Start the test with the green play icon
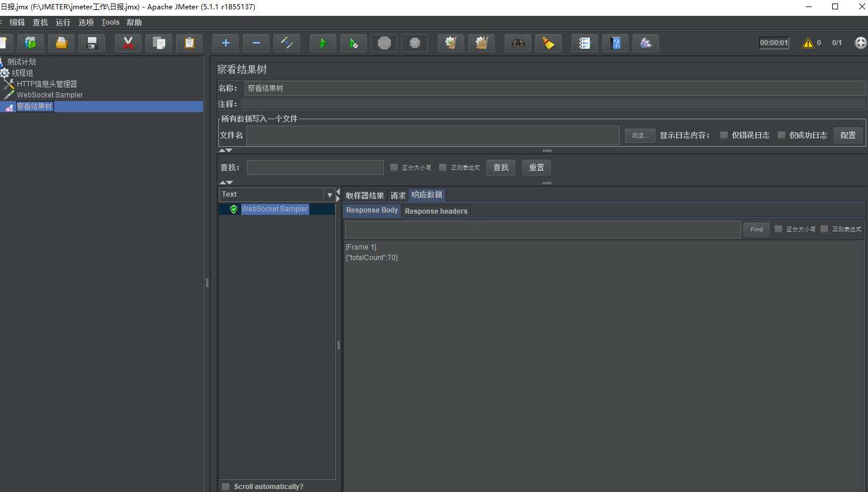Screen dimensions: 868x492 point(323,43)
